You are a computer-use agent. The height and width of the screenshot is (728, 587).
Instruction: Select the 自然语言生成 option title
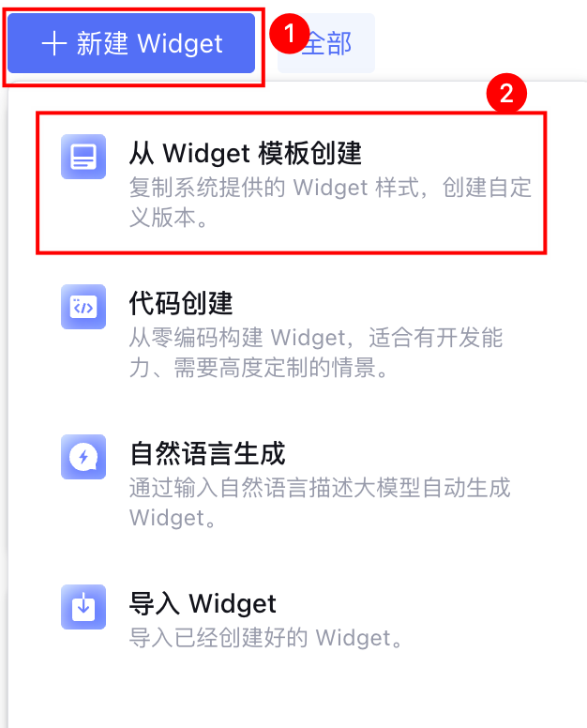[207, 454]
